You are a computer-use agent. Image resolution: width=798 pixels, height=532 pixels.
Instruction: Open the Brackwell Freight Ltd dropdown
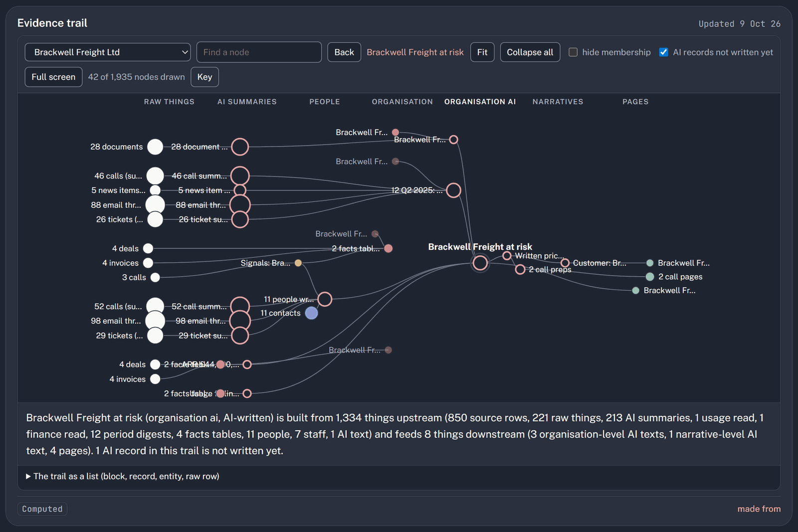[x=108, y=52]
